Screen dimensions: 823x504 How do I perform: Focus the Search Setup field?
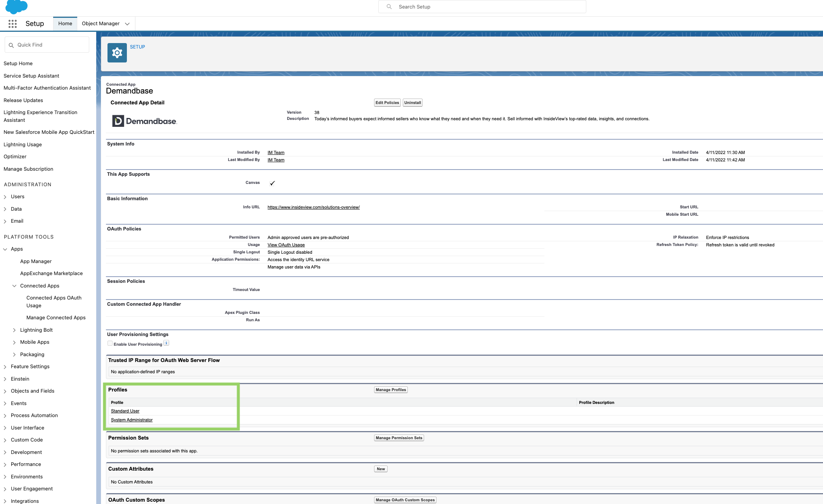482,7
